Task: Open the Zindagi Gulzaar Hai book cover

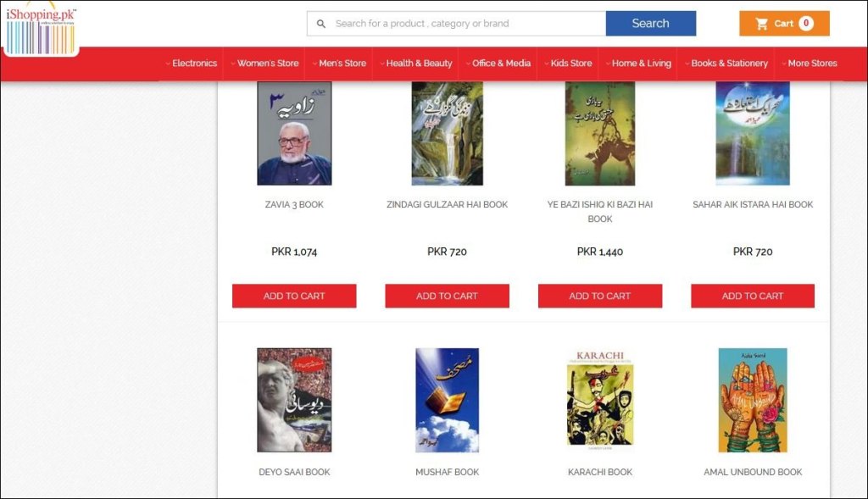Action: [x=448, y=133]
